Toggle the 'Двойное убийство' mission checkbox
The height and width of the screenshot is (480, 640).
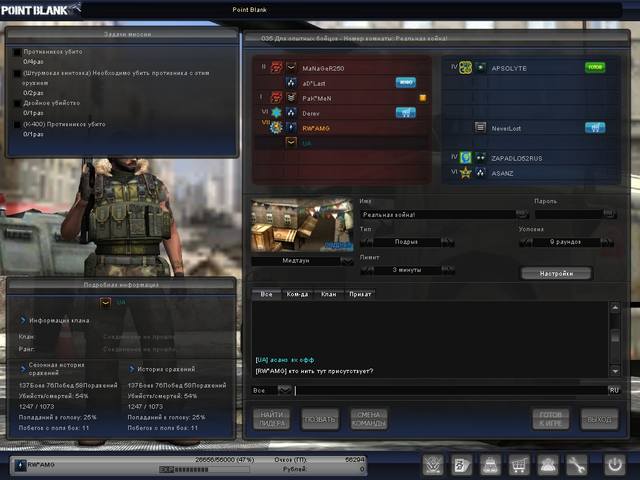point(17,103)
